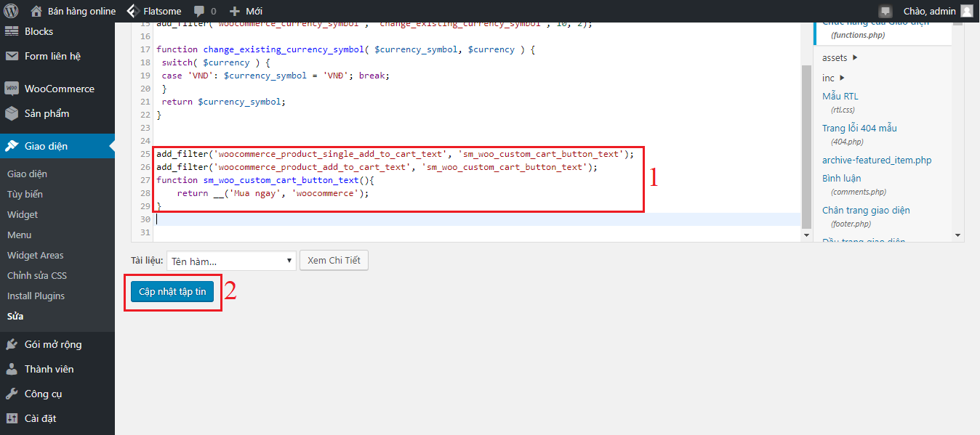
Task: Go to Giao diện submenu item
Action: 27,174
